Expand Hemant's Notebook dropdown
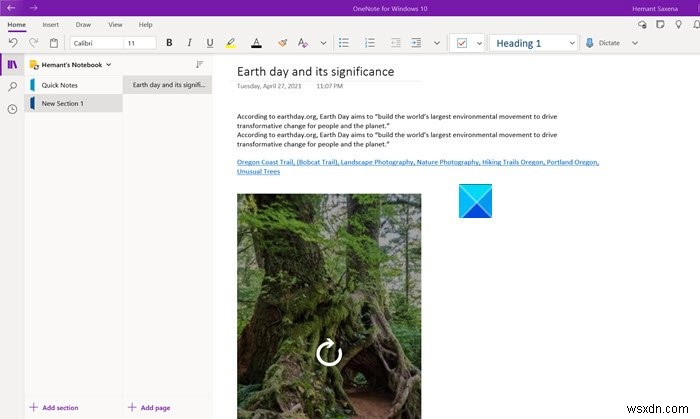 point(71,65)
